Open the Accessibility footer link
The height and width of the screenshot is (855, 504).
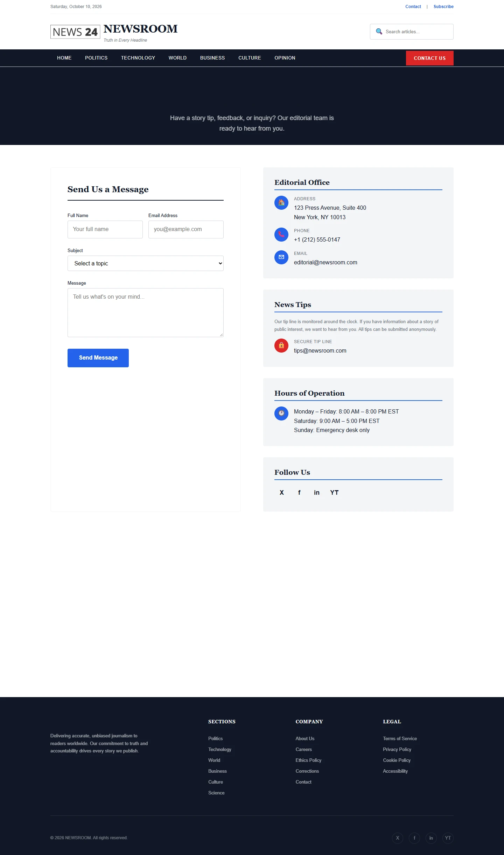point(395,771)
